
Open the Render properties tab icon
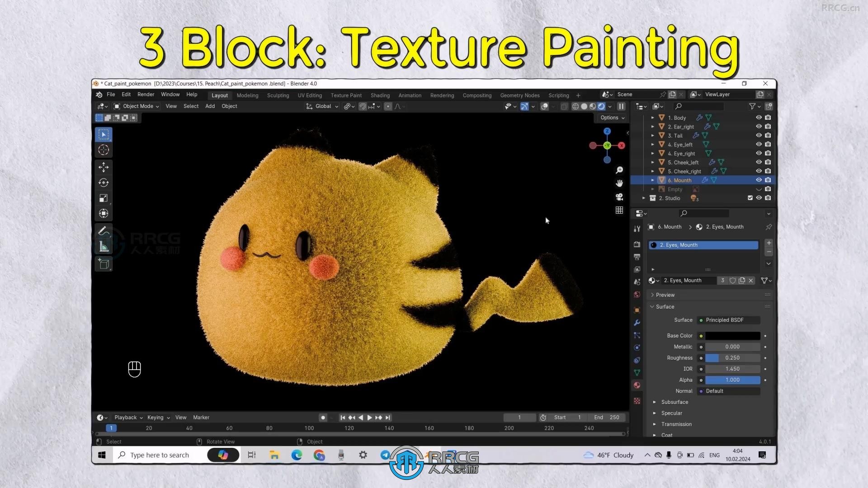pyautogui.click(x=637, y=244)
